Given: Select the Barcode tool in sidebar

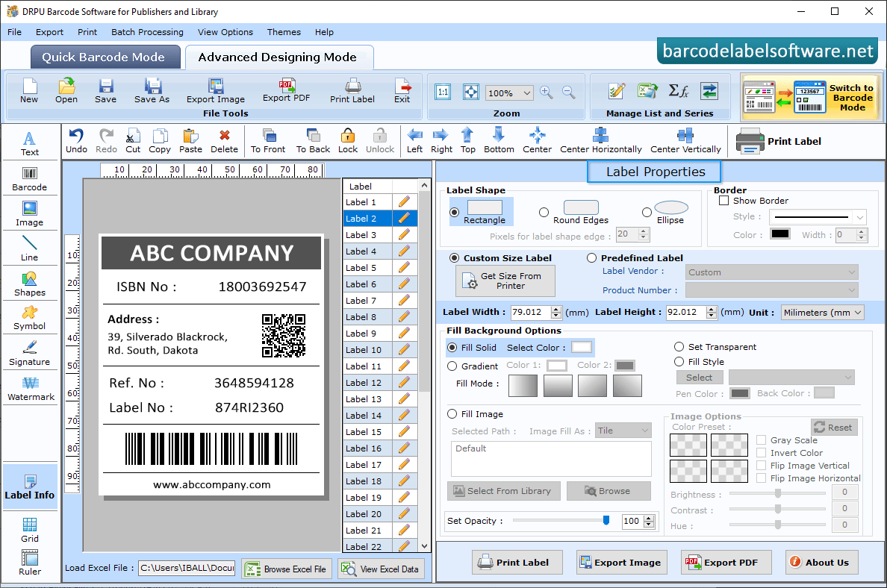Looking at the screenshot, I should pyautogui.click(x=29, y=179).
